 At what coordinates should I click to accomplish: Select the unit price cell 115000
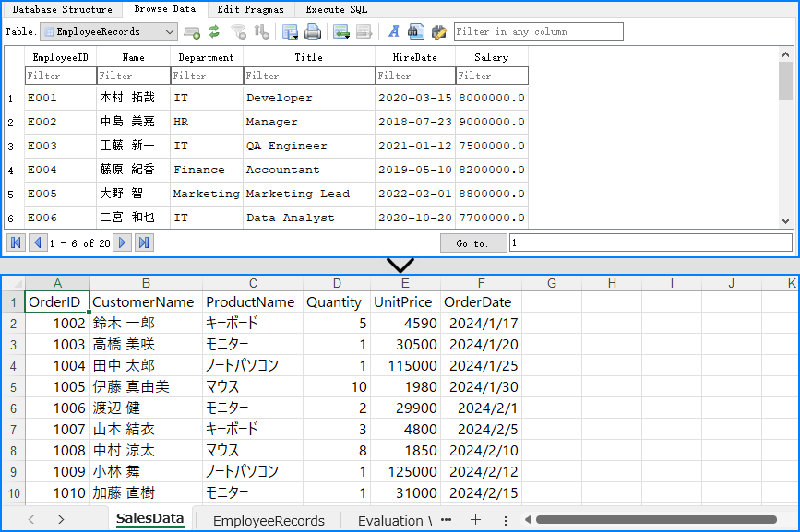tap(406, 365)
